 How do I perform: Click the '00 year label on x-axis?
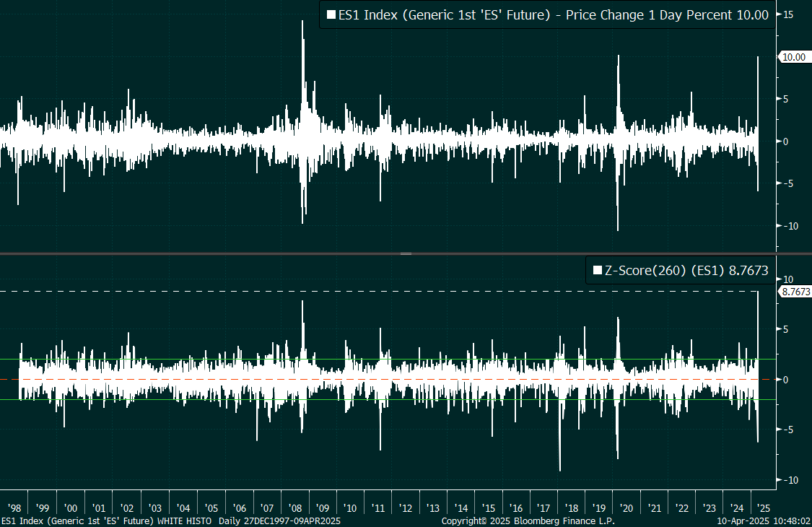click(71, 508)
